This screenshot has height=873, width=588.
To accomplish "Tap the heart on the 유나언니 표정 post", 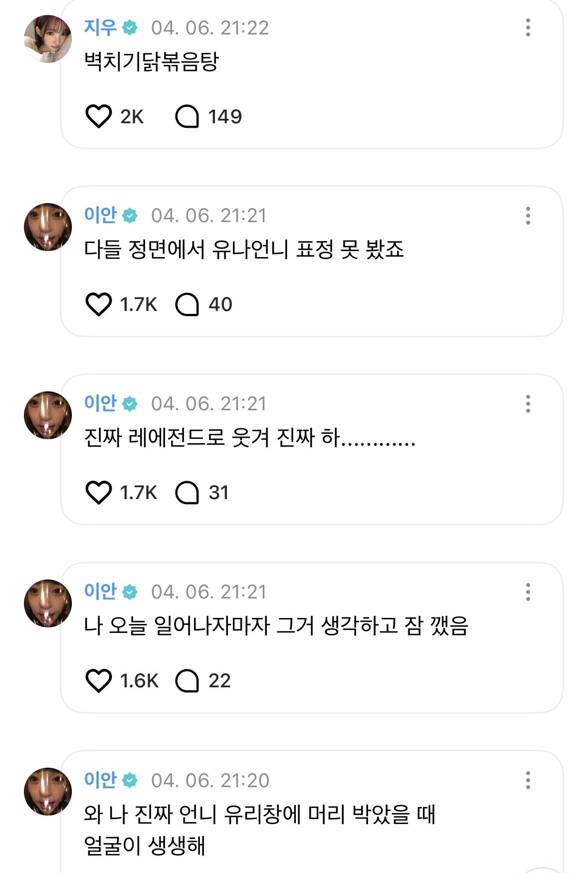I will (x=99, y=304).
